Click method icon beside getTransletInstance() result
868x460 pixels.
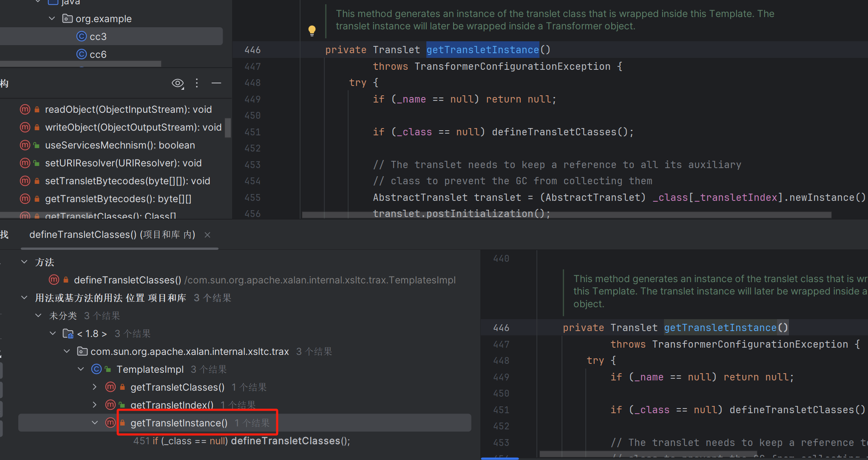pos(111,423)
